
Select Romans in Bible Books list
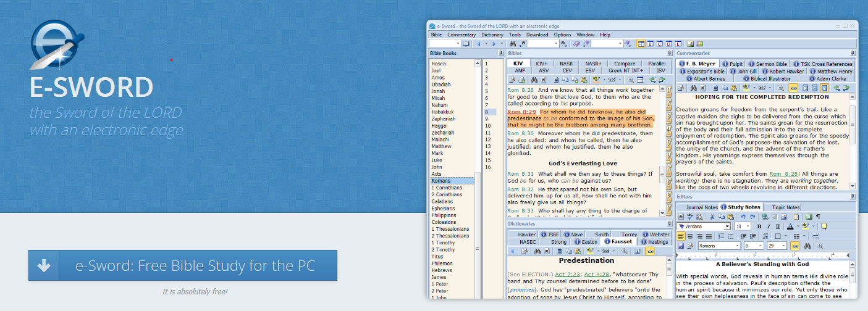pyautogui.click(x=452, y=181)
